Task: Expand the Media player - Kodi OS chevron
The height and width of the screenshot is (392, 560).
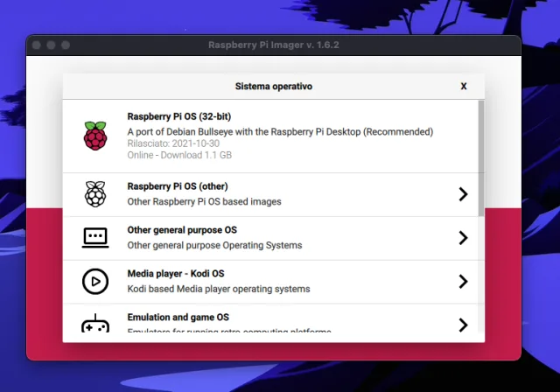Action: tap(463, 281)
